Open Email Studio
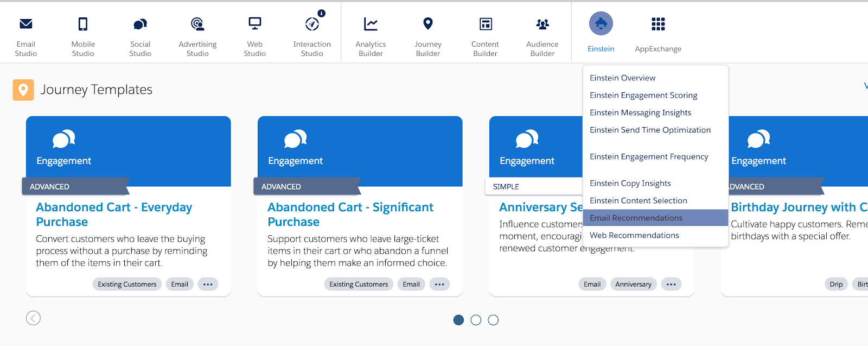The height and width of the screenshot is (346, 868). pyautogui.click(x=25, y=36)
